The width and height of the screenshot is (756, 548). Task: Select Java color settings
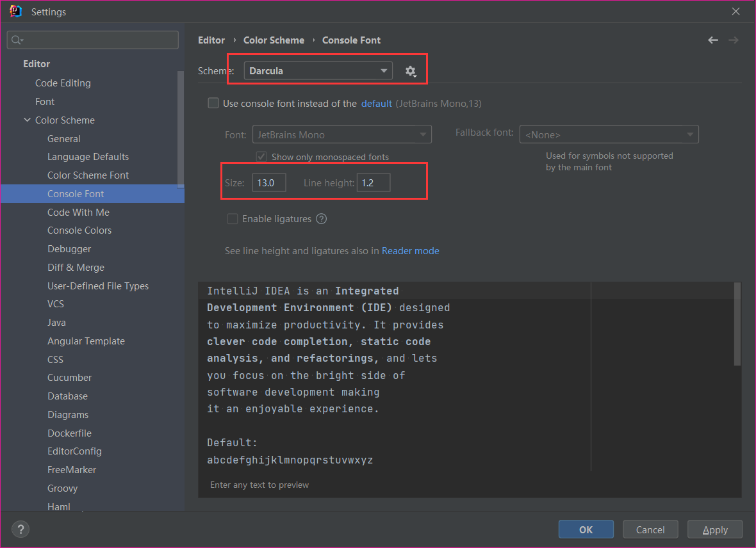tap(56, 323)
